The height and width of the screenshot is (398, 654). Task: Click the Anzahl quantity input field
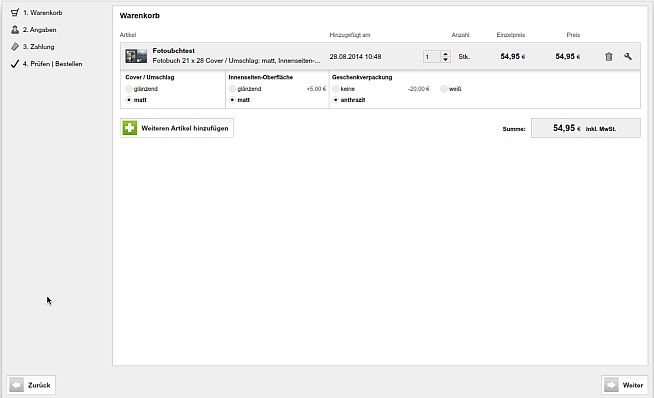[432, 56]
